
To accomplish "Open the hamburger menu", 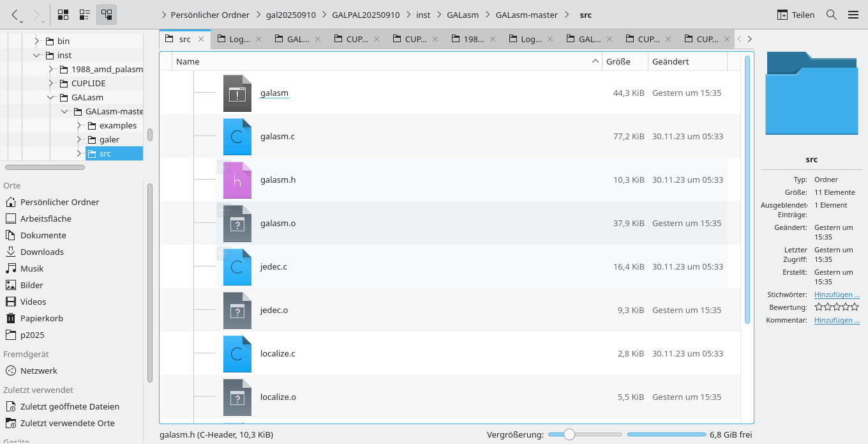I will (x=853, y=15).
